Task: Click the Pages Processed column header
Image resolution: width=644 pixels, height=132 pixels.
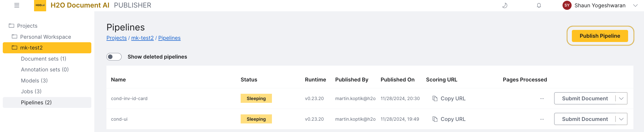Action: (x=525, y=80)
